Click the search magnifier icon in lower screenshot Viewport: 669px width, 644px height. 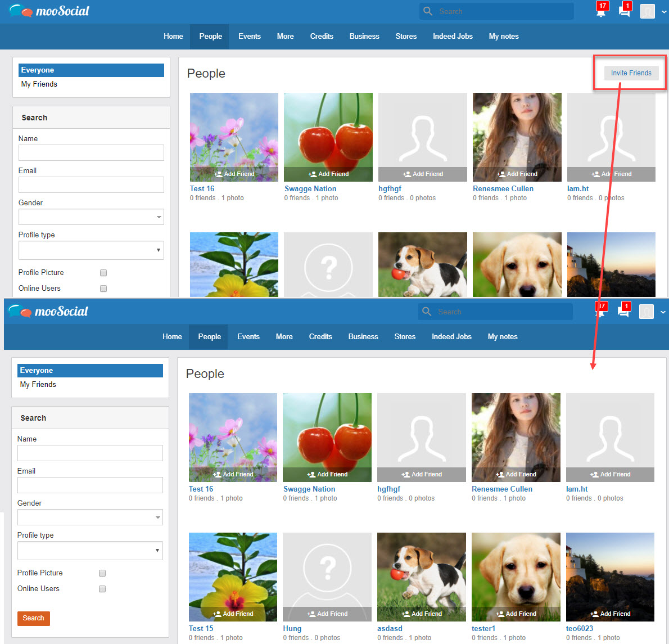coord(427,312)
